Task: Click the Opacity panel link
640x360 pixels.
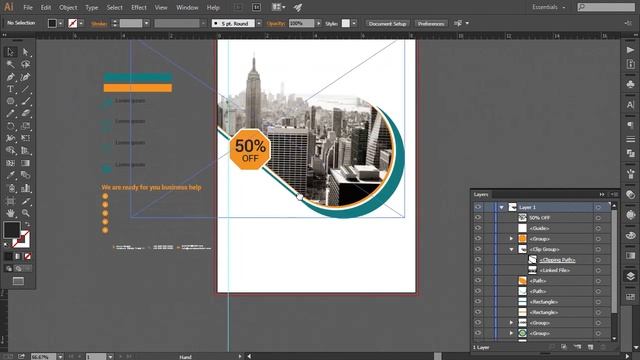Action: tap(276, 24)
